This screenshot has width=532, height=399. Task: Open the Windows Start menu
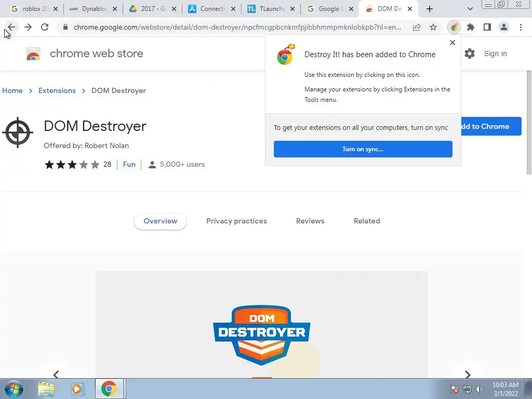click(x=14, y=389)
